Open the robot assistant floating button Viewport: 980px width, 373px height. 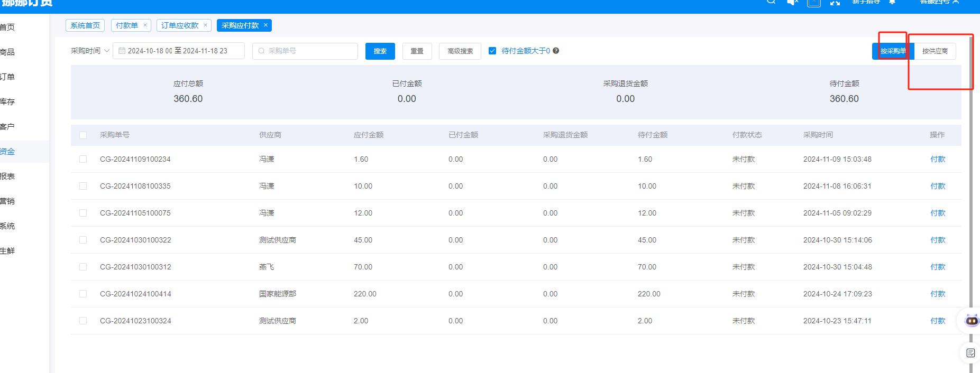point(972,321)
